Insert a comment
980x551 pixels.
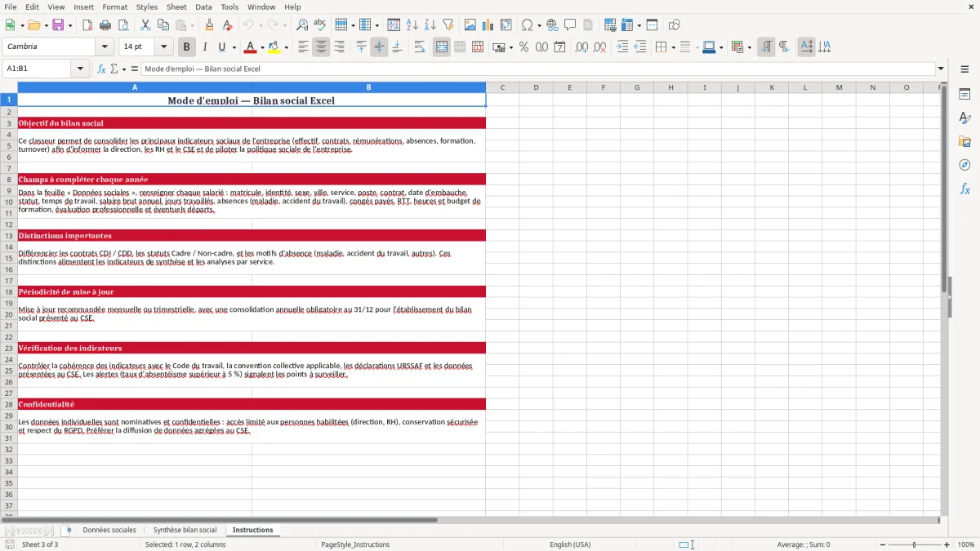(570, 25)
